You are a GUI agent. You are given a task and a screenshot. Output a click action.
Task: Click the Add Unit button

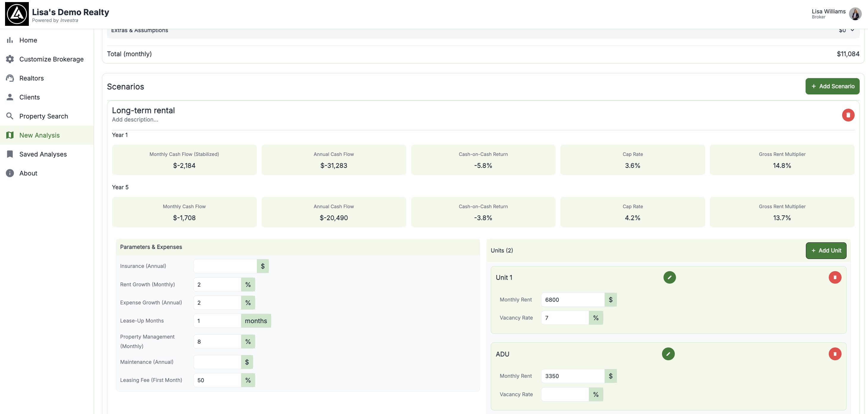825,250
